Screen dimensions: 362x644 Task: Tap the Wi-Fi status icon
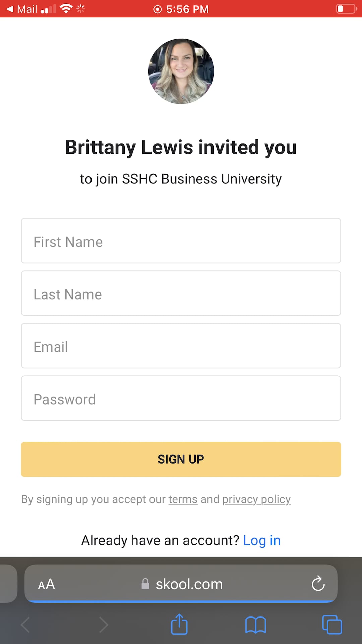point(66,9)
